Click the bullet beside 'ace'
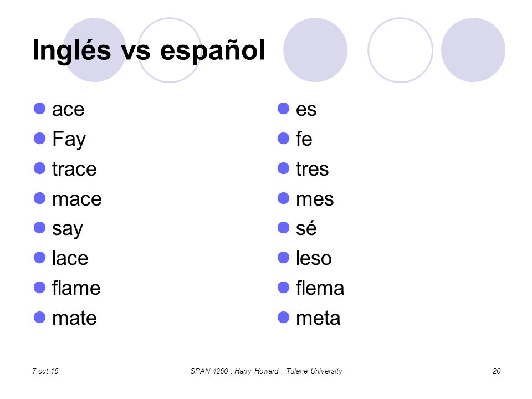This screenshot has width=532, height=399. coord(40,109)
